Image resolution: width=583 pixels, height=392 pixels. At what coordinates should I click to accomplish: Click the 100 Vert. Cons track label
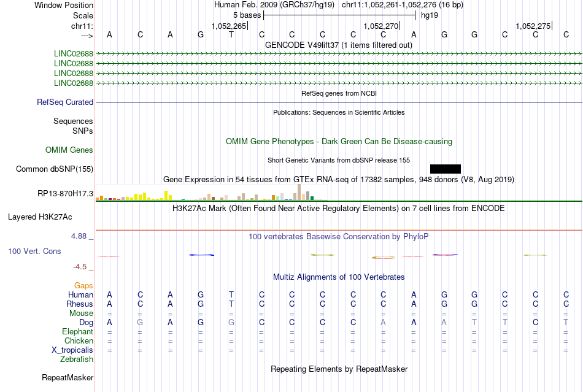[34, 251]
